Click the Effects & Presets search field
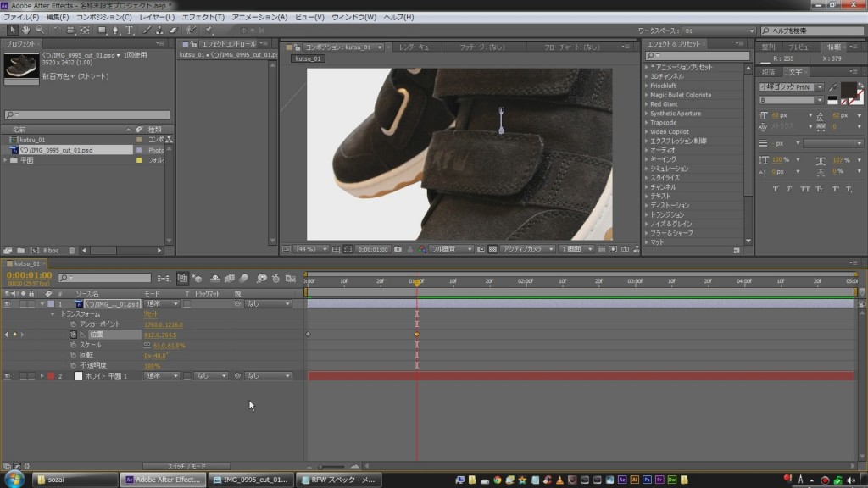 [698, 56]
